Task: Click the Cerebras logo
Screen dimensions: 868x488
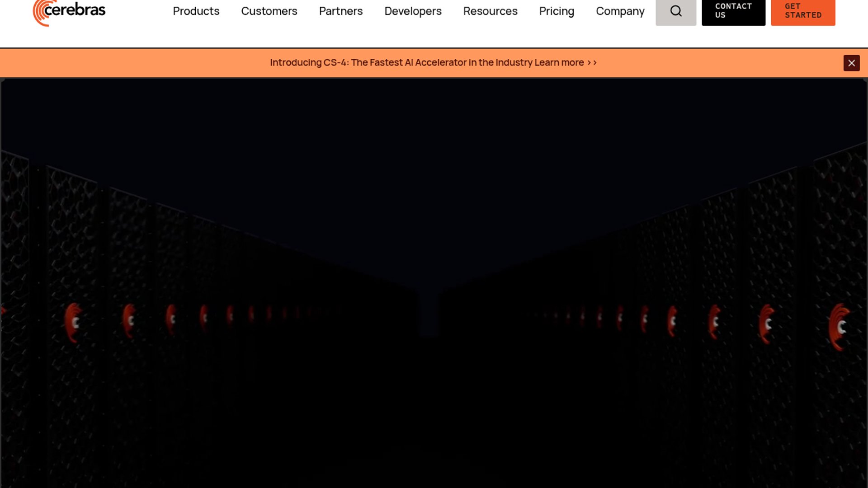Action: pyautogui.click(x=69, y=12)
